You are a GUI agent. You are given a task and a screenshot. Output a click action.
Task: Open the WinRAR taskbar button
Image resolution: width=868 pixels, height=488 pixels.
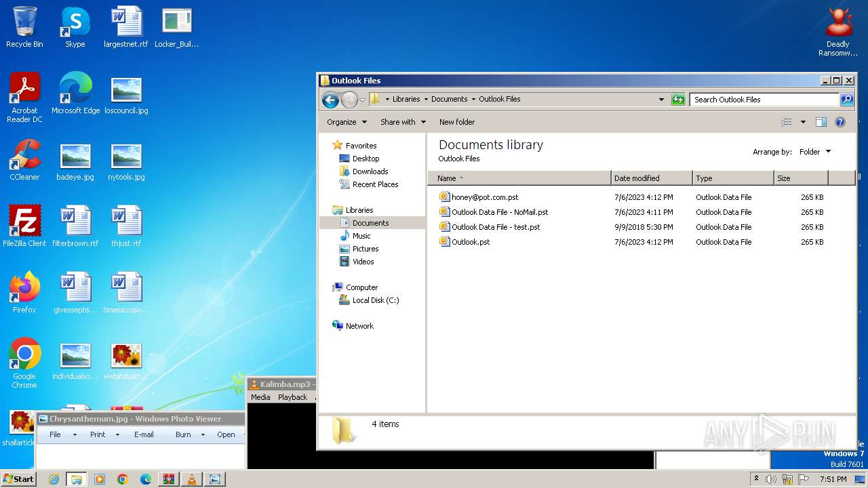[x=169, y=479]
